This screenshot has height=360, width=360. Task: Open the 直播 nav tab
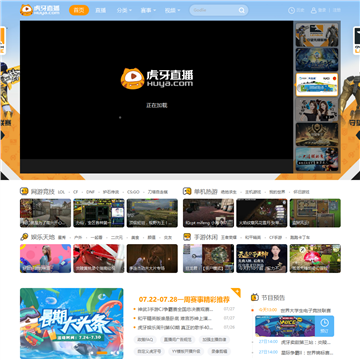(x=100, y=10)
